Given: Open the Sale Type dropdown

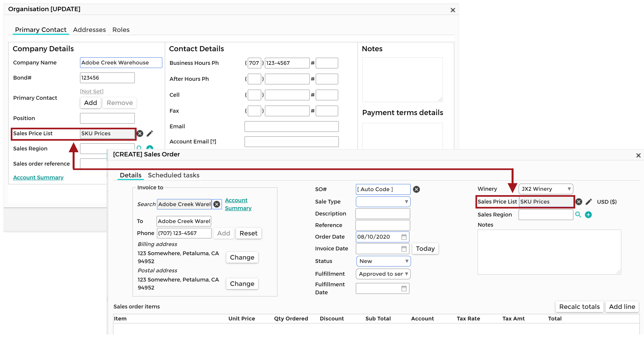Looking at the screenshot, I should click(x=383, y=202).
